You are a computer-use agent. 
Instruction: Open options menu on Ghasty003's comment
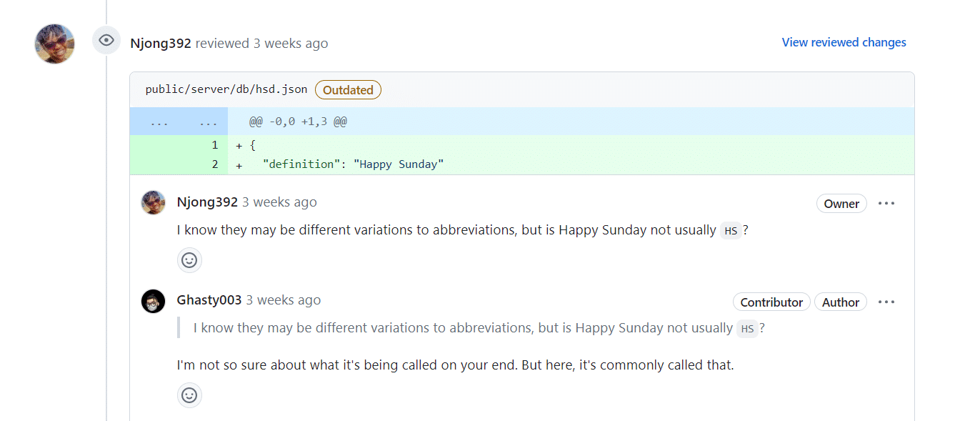(x=886, y=302)
